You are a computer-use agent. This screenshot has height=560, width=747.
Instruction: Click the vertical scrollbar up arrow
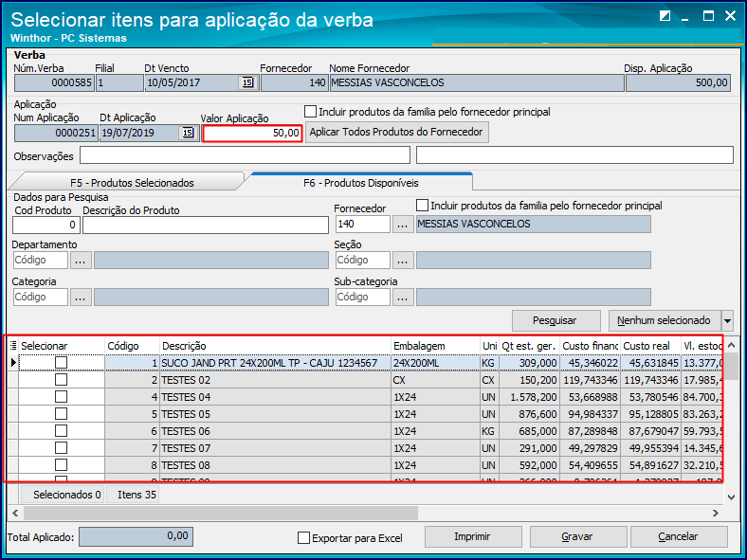pos(732,345)
